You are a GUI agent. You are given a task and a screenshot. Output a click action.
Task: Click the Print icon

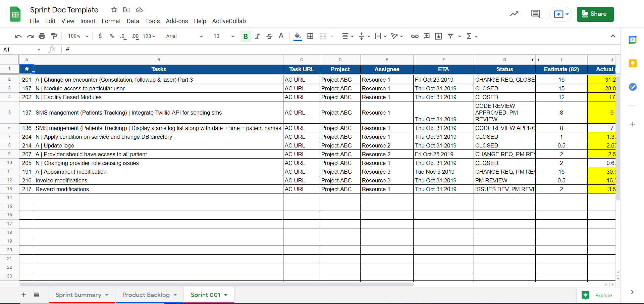[42, 36]
